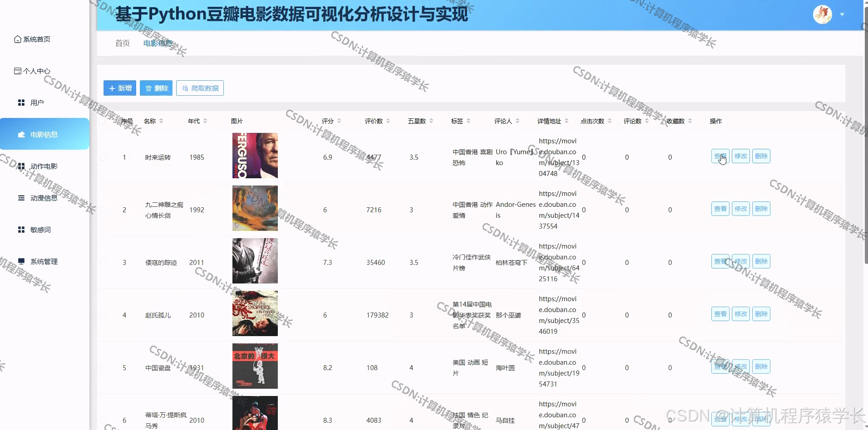The image size is (868, 430).
Task: Sort by 收藏数 column arrows
Action: click(690, 121)
